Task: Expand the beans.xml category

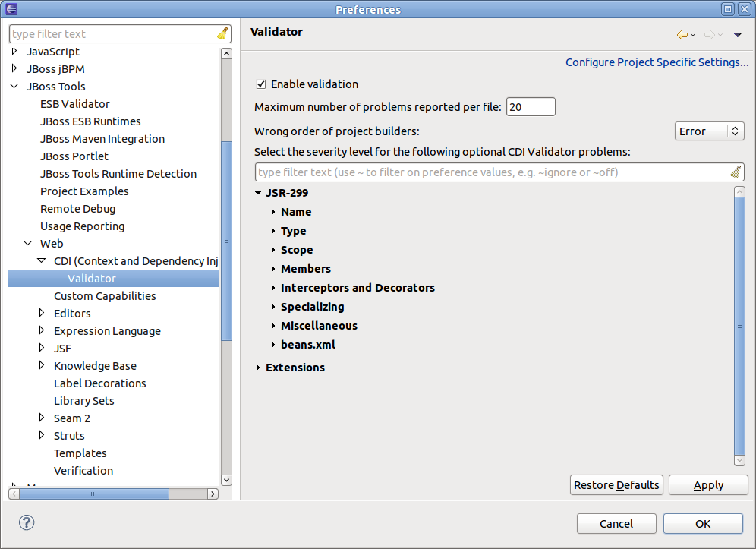Action: [273, 345]
